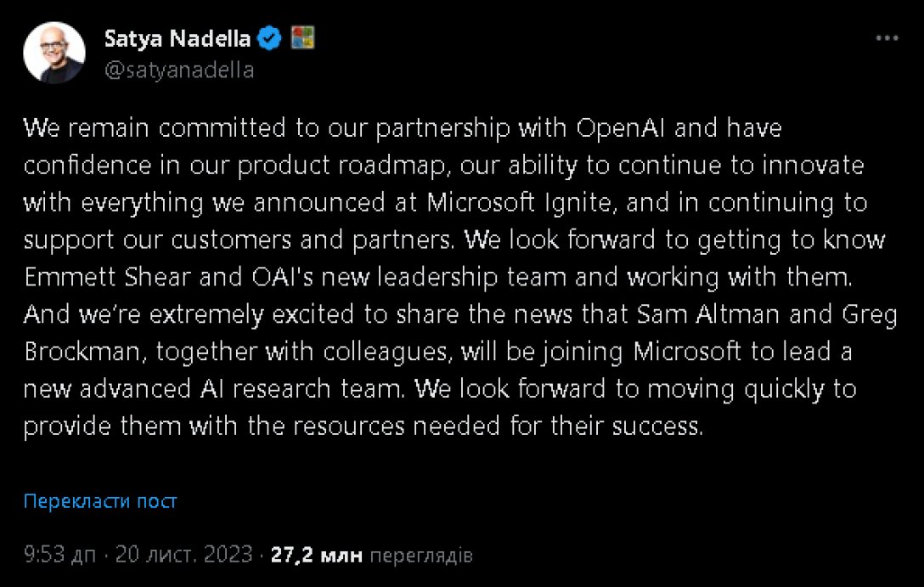
Task: Click the переглядів label after the view count
Action: (x=424, y=555)
